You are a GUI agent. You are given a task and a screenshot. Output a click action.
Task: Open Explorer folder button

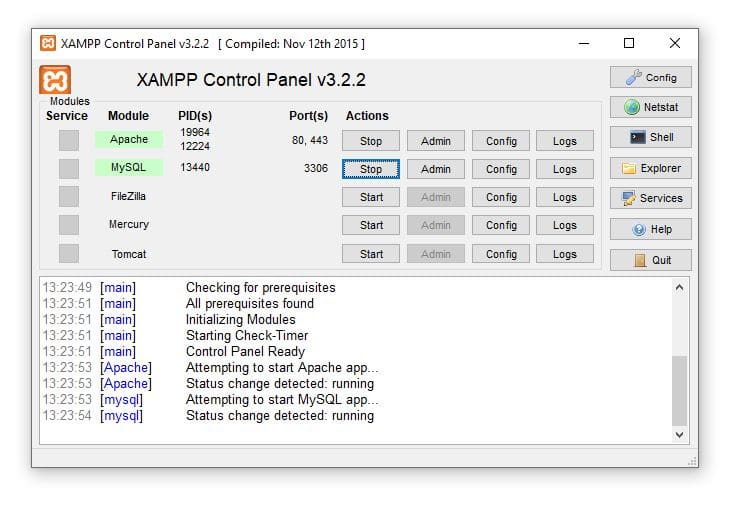pos(650,168)
